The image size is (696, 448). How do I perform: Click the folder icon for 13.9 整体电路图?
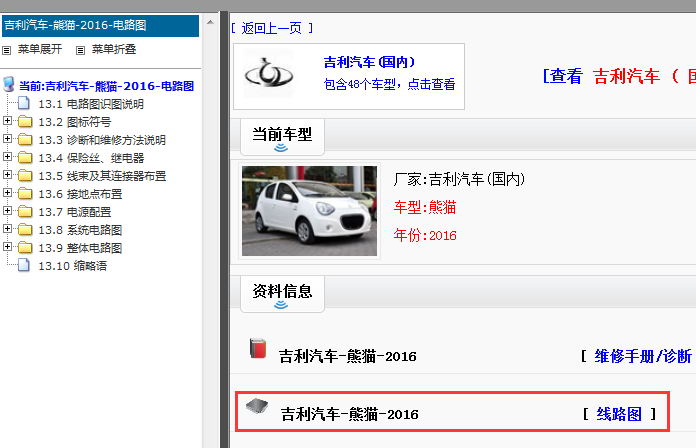(25, 248)
